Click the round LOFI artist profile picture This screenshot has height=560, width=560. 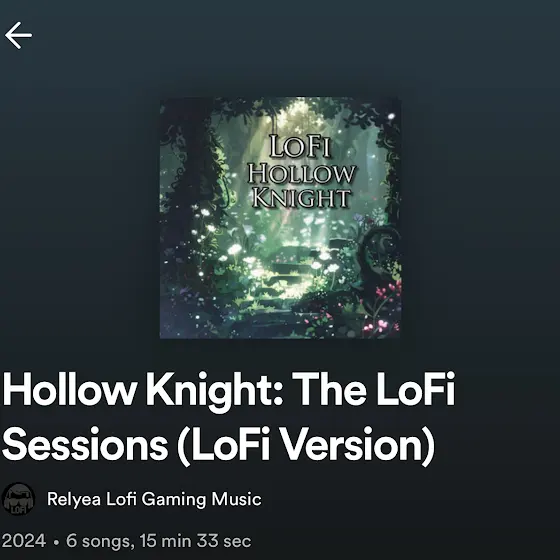(18, 499)
